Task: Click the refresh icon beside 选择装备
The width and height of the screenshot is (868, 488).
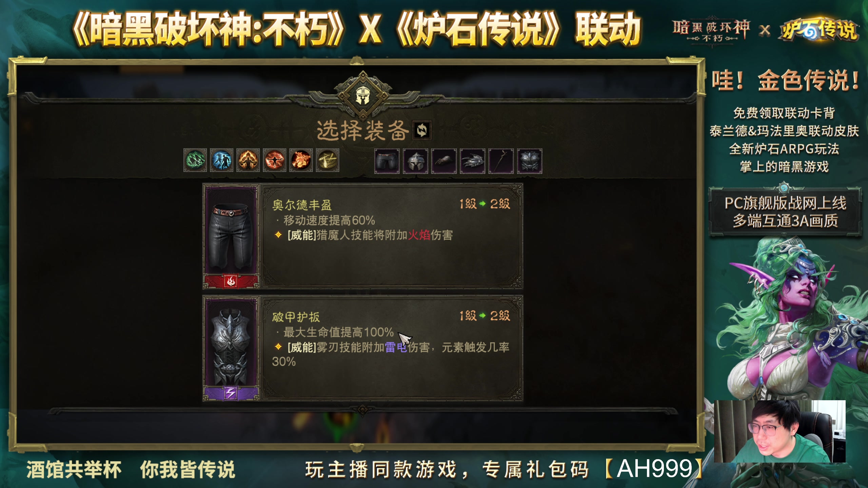Action: click(x=422, y=130)
